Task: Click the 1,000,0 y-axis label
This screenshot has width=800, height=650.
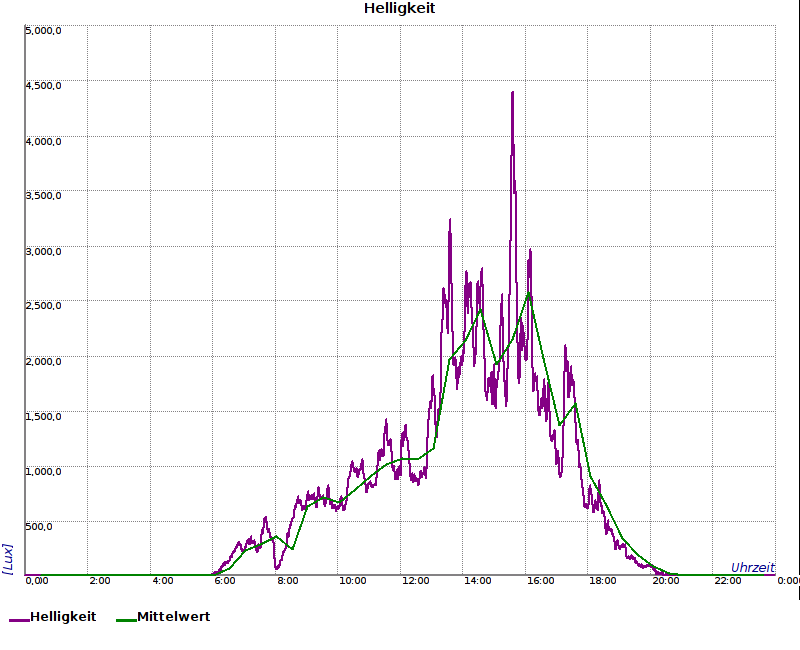Action: (x=43, y=471)
